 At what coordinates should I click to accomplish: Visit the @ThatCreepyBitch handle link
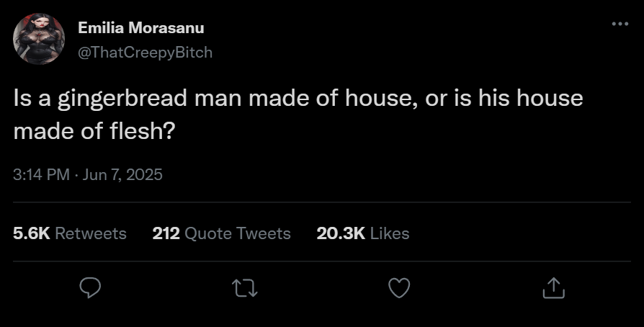(145, 53)
